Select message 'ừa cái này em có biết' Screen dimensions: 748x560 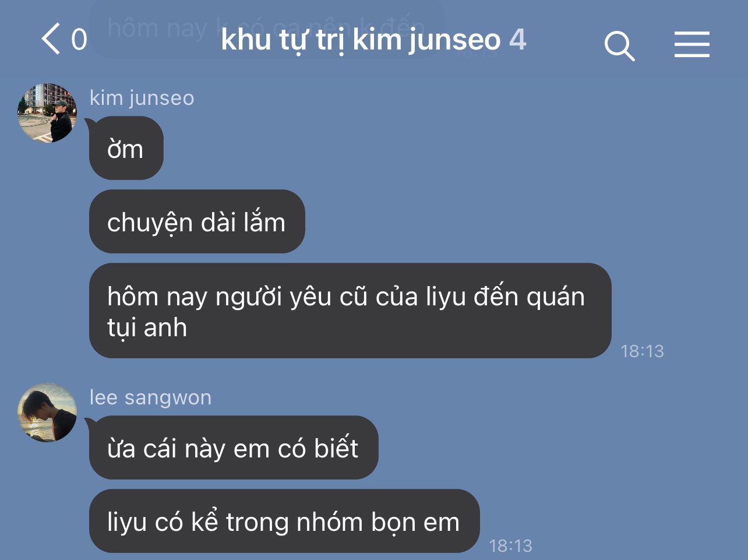pos(234,448)
